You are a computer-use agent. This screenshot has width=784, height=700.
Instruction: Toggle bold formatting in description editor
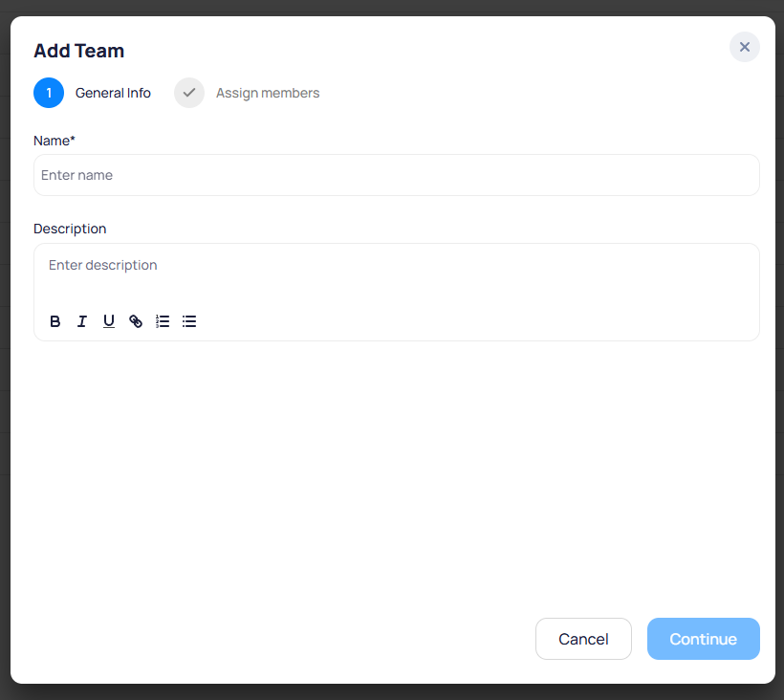click(x=55, y=321)
